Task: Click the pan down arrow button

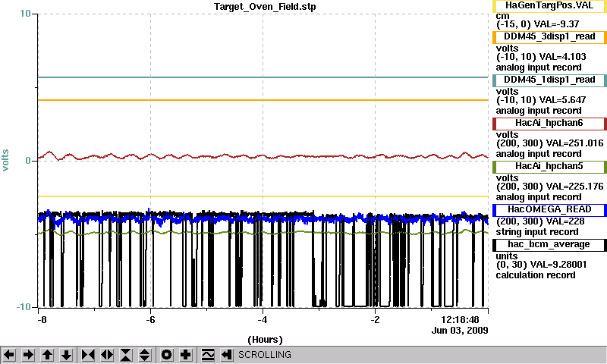Action: click(67, 355)
